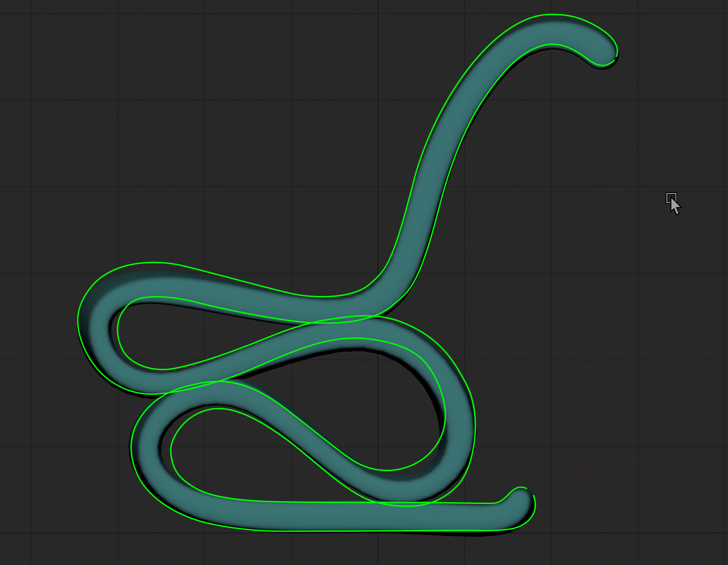Click the top arch of the tube
This screenshot has width=728, height=565.
(x=550, y=30)
